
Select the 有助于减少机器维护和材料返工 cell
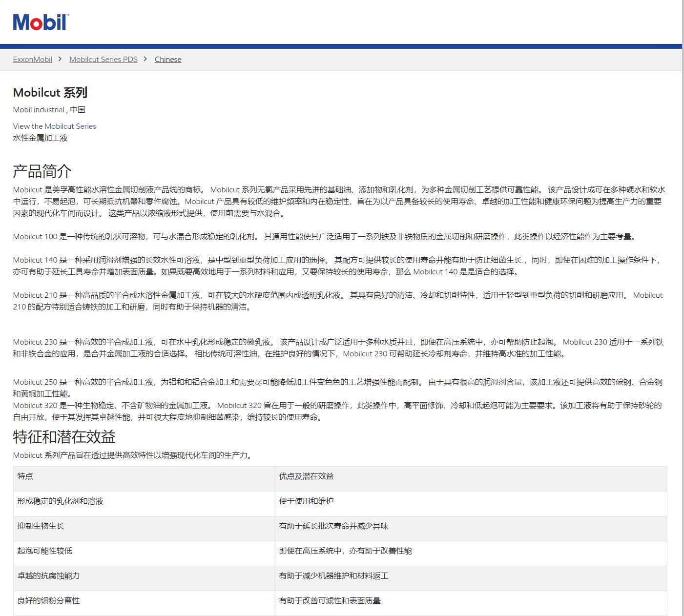pyautogui.click(x=471, y=578)
